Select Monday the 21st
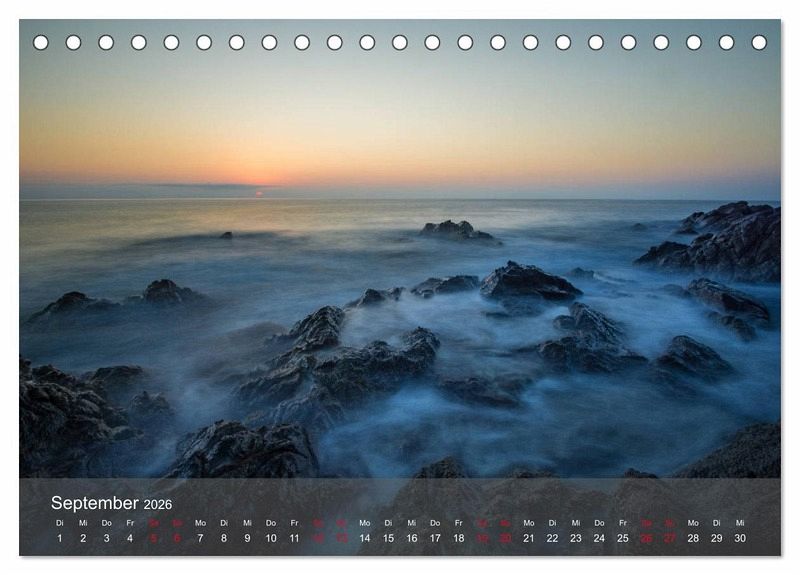This screenshot has width=800, height=575. 528,538
